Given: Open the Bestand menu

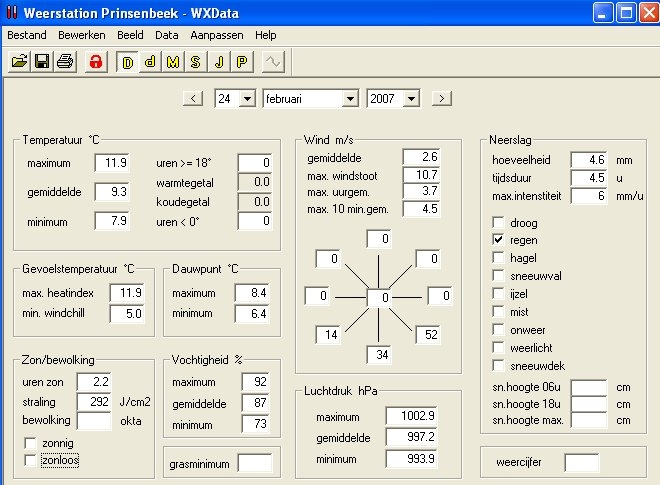Looking at the screenshot, I should (27, 35).
